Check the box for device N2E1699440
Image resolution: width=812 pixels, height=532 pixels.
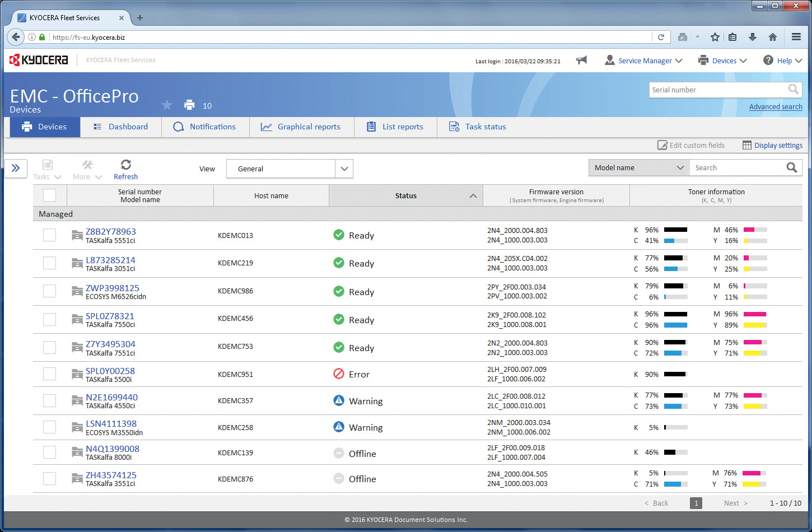click(50, 400)
